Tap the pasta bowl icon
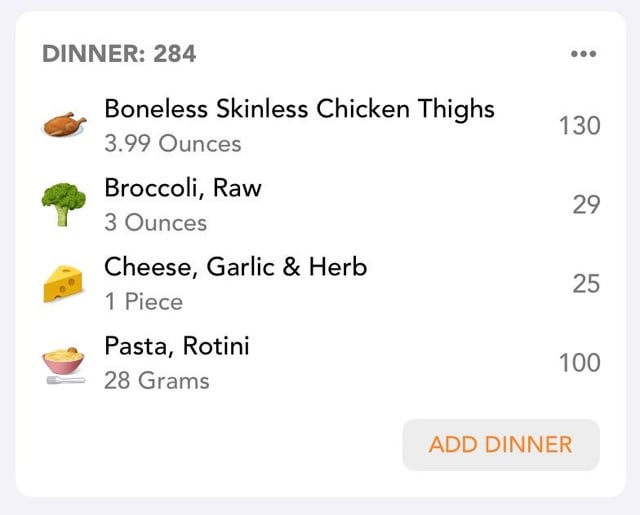 point(64,365)
